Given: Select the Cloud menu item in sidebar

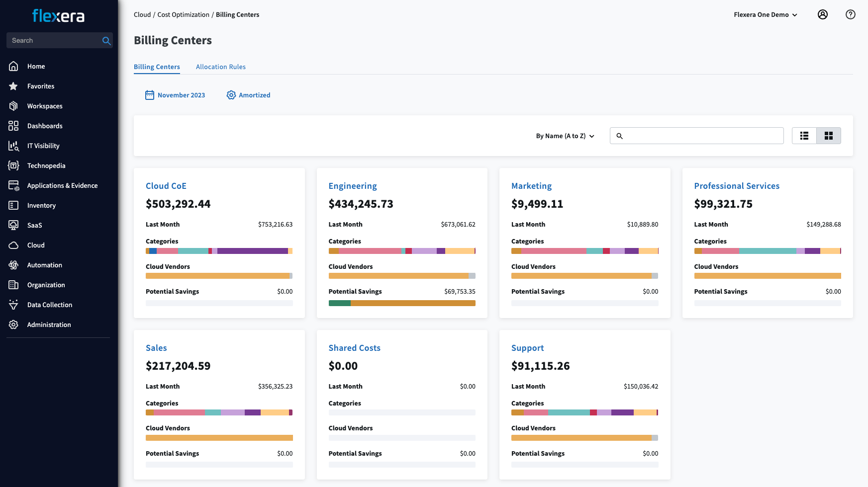Looking at the screenshot, I should tap(36, 245).
